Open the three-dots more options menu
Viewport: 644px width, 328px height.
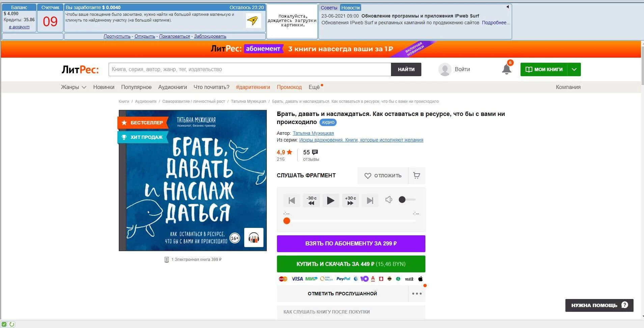417,294
